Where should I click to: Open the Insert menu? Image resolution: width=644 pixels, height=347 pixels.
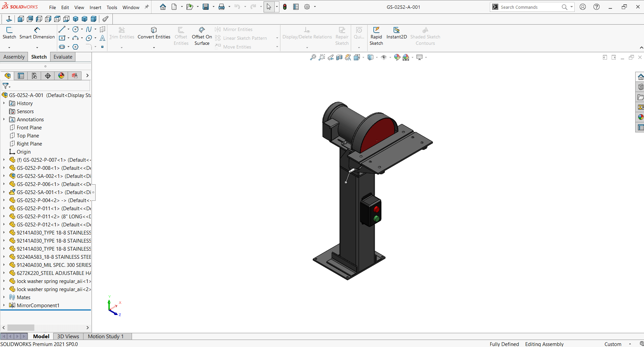95,7
